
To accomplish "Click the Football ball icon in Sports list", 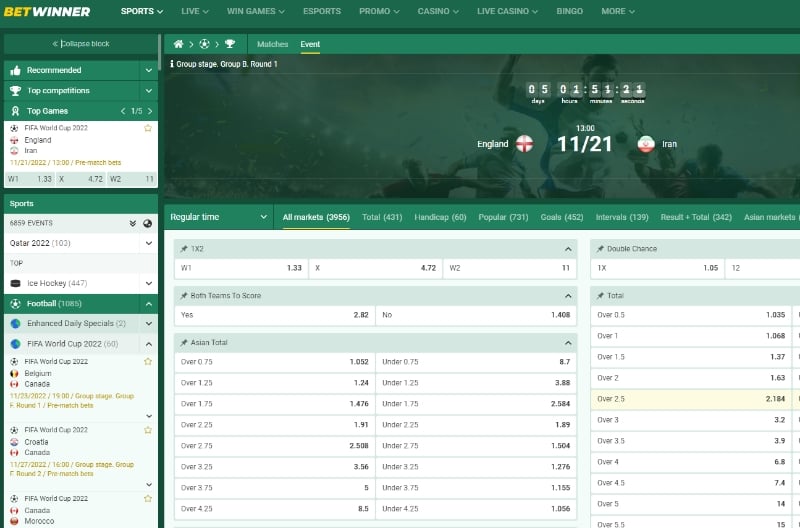I will tap(15, 304).
